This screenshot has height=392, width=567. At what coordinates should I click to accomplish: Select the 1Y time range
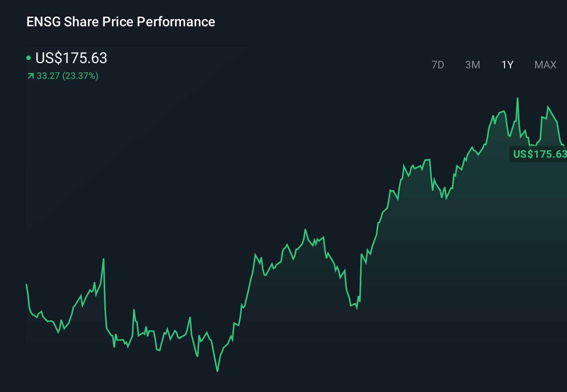[507, 65]
